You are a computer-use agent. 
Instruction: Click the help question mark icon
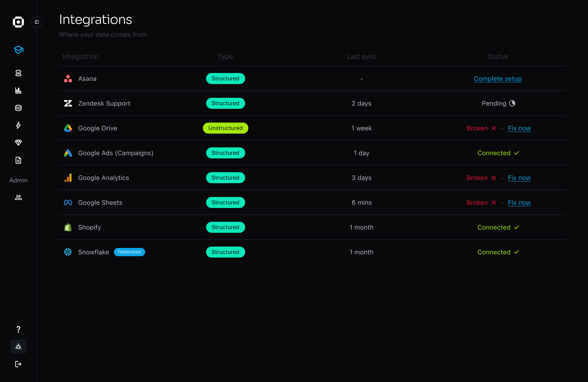point(18,329)
